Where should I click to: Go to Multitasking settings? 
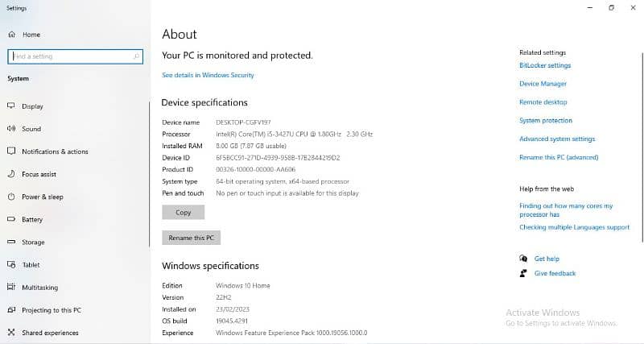click(39, 288)
